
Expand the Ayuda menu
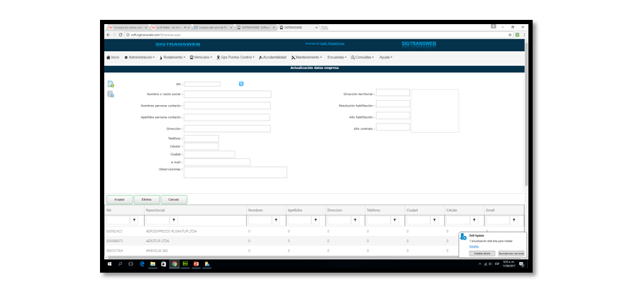[386, 57]
